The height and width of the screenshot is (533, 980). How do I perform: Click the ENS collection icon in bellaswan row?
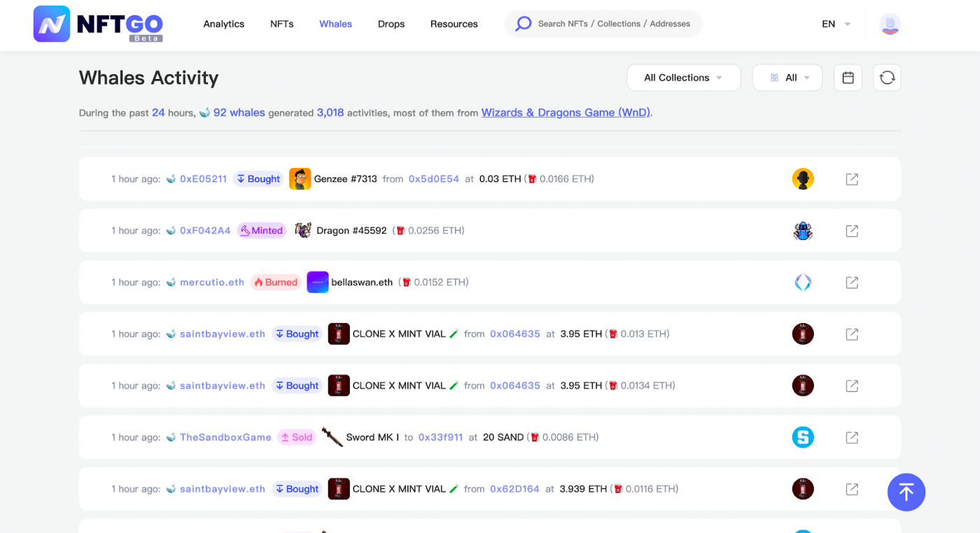(x=803, y=283)
